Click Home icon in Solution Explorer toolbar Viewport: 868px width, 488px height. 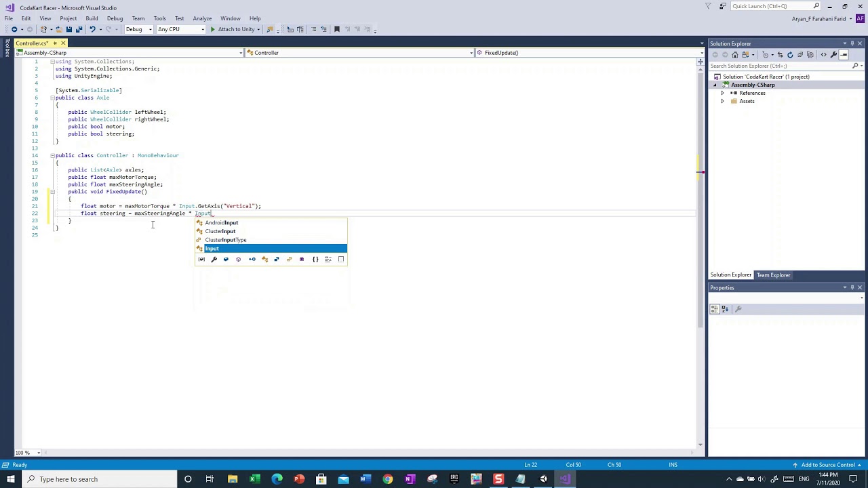point(735,55)
